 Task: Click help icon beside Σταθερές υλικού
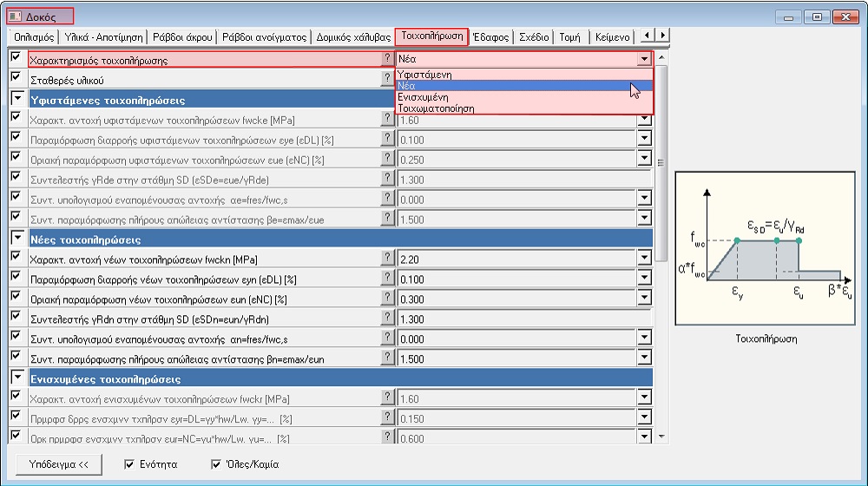[387, 79]
